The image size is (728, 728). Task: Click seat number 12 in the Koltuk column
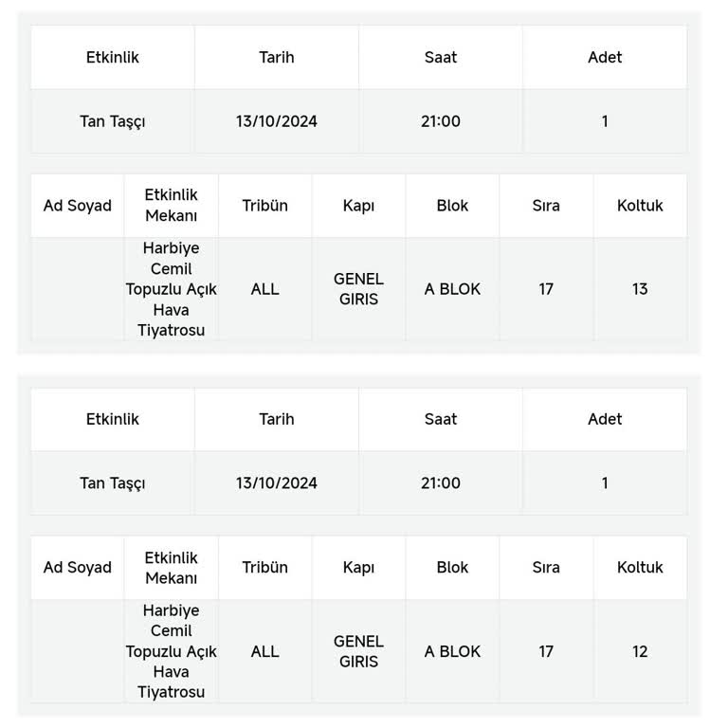click(x=640, y=651)
